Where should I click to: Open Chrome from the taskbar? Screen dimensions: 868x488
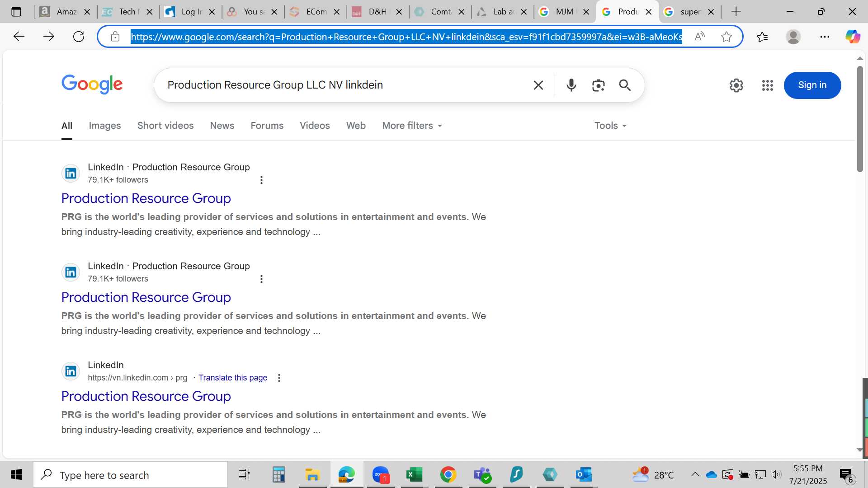[x=448, y=474]
